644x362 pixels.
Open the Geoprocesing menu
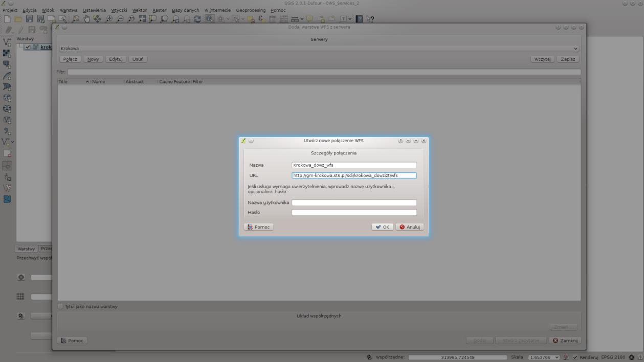tap(251, 10)
